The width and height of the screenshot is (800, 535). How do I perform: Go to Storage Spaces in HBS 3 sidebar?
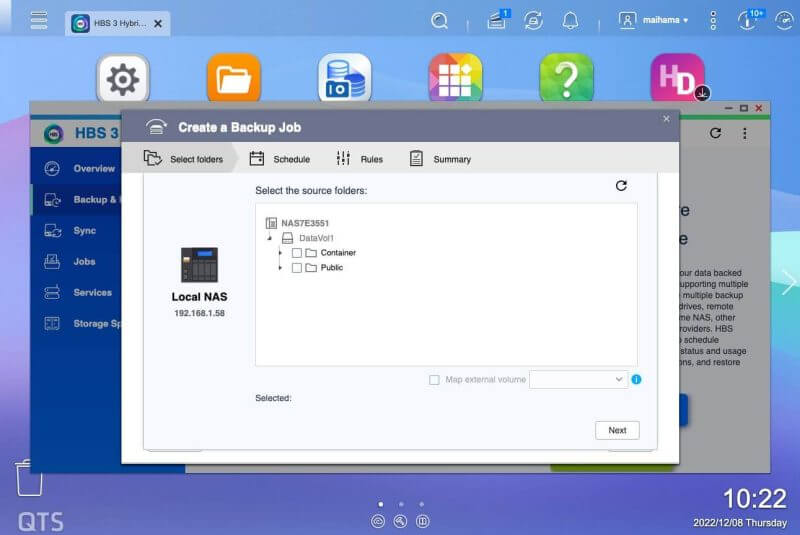pyautogui.click(x=79, y=323)
